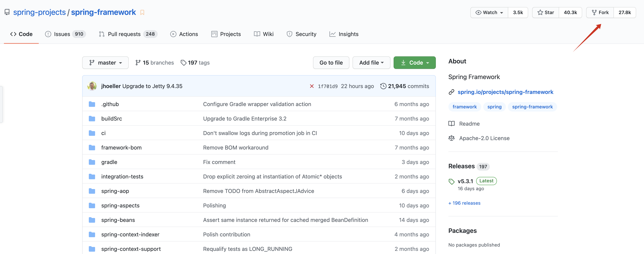Open the spring-aop folder icon
Image resolution: width=644 pixels, height=254 pixels.
[x=92, y=191]
